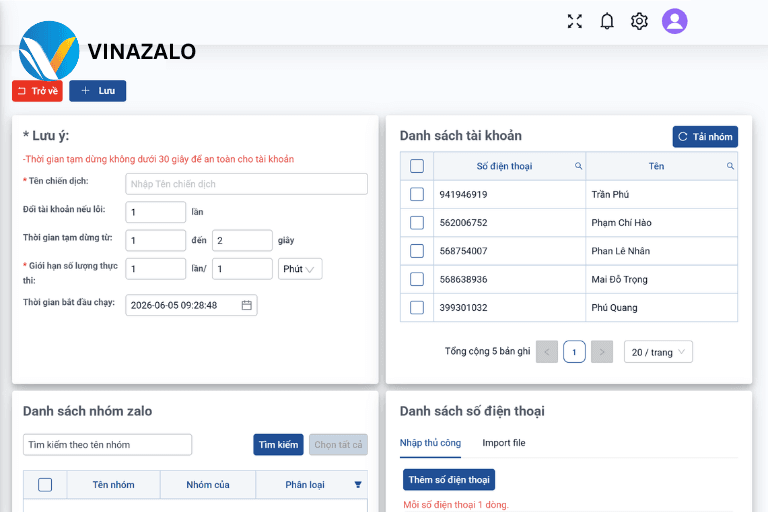768x512 pixels.
Task: Expand the 20 / trang page size dropdown
Action: click(658, 352)
